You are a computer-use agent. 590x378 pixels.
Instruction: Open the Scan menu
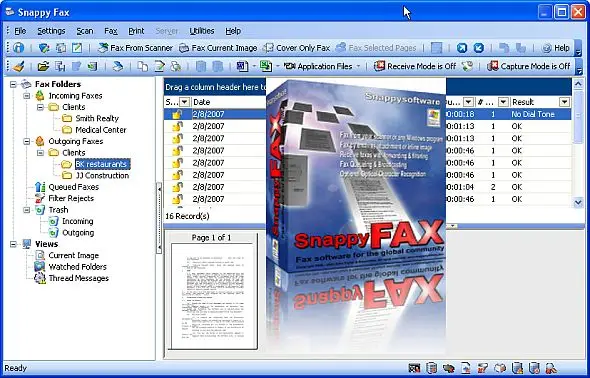click(85, 31)
